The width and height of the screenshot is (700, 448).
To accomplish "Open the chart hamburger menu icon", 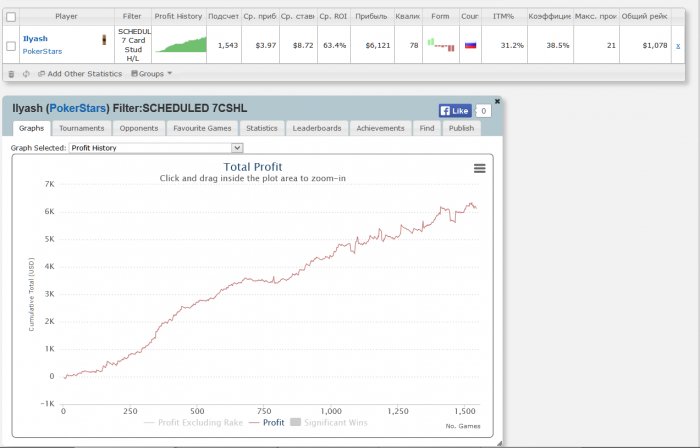I will pos(479,169).
